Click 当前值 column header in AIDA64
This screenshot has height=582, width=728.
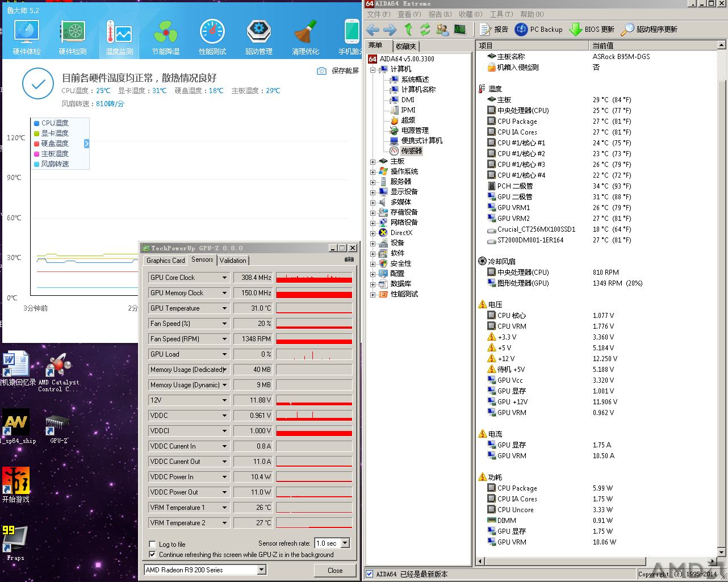652,45
